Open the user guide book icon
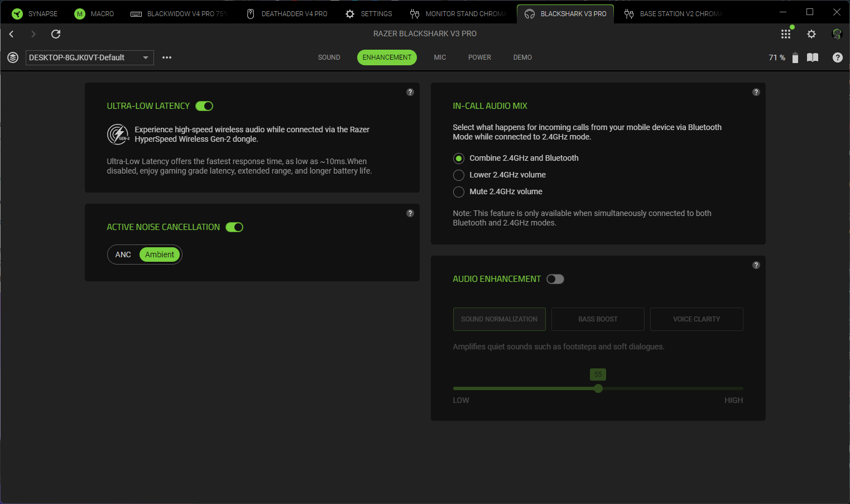 813,57
